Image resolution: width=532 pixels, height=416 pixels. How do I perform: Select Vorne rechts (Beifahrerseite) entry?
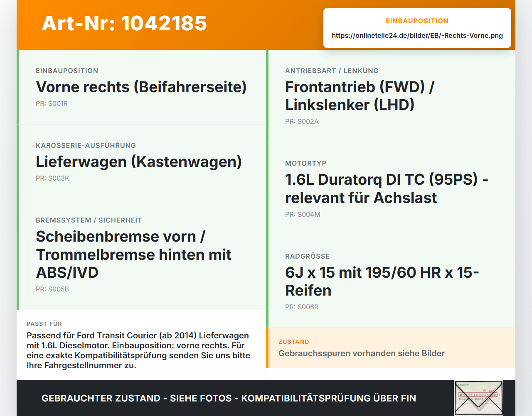(141, 87)
